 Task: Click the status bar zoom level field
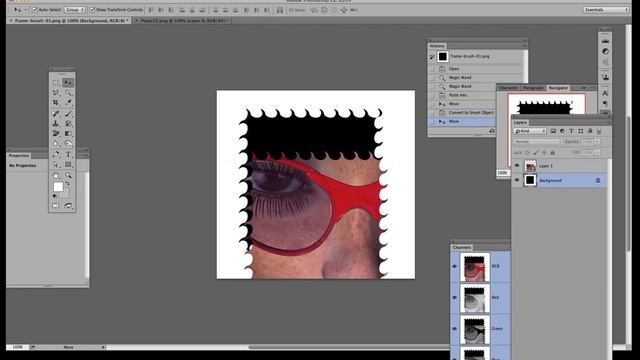point(18,347)
